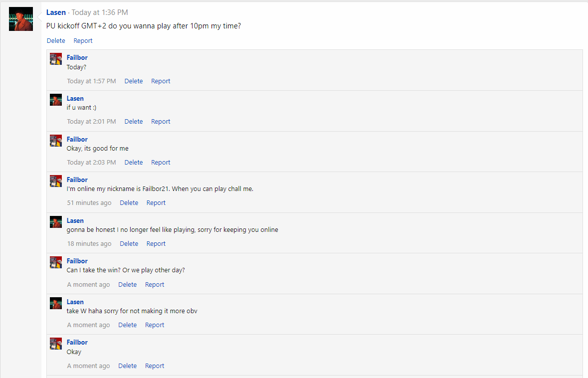
Task: Click Lasen's avatar next to the "take W haha" comment
Action: [56, 303]
